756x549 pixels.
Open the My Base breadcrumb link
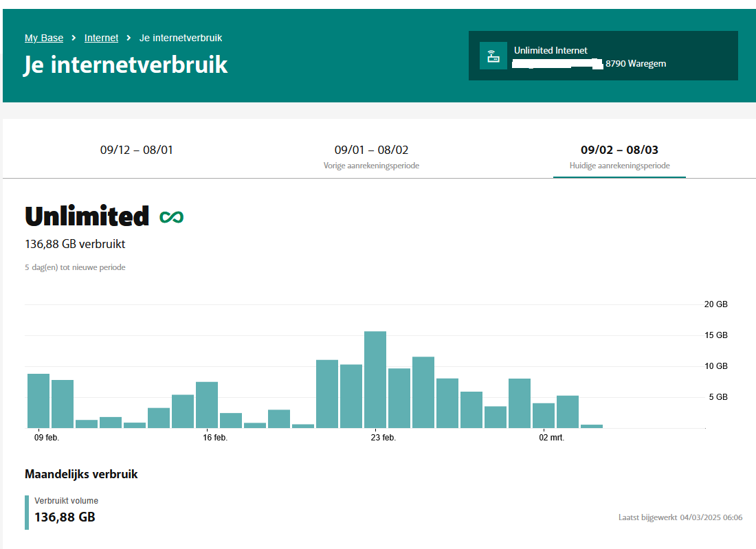pyautogui.click(x=44, y=38)
